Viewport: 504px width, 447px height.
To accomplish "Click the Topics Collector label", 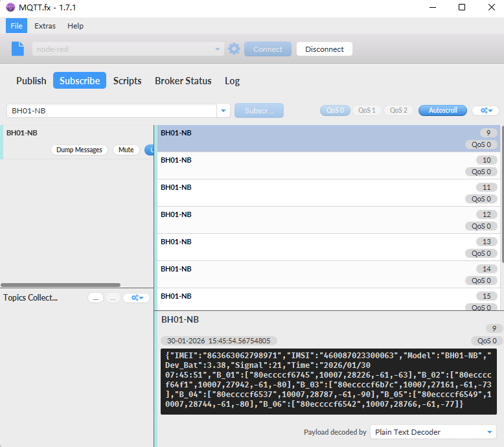I will click(30, 298).
